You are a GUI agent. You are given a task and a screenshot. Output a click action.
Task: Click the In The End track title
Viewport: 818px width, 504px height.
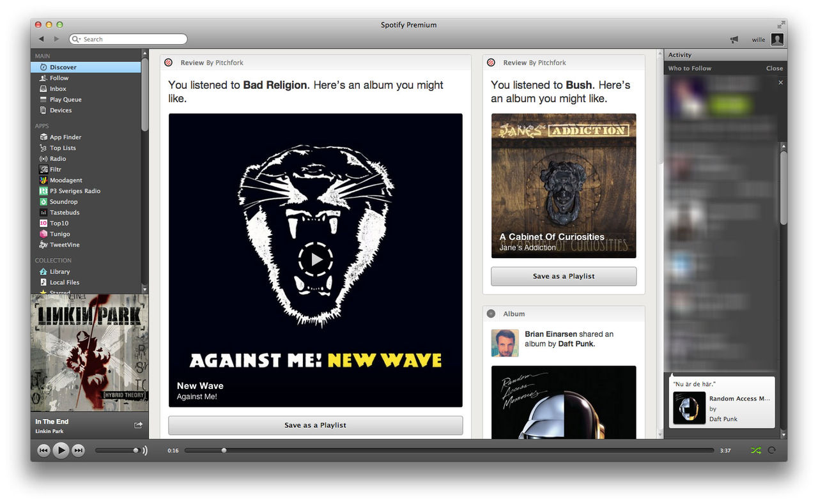tap(52, 422)
